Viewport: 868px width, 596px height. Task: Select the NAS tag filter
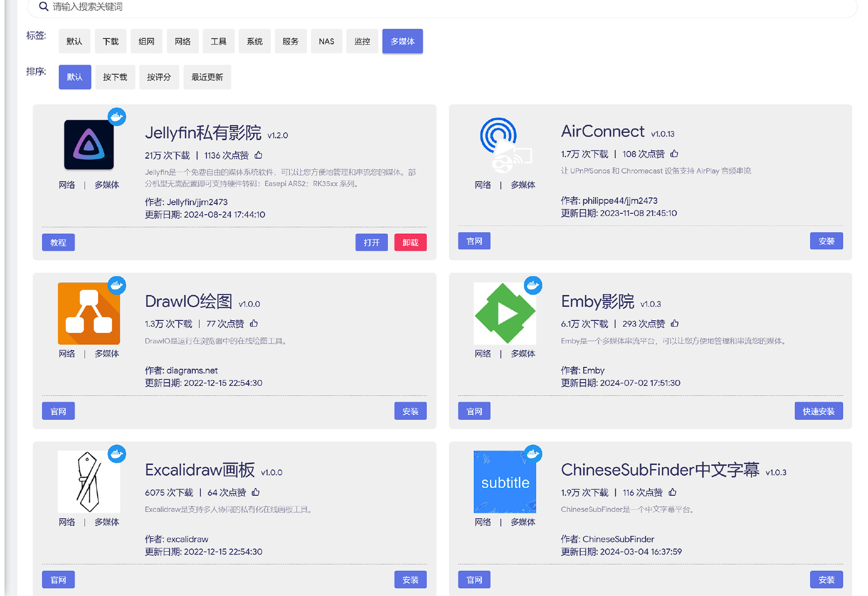(x=326, y=41)
